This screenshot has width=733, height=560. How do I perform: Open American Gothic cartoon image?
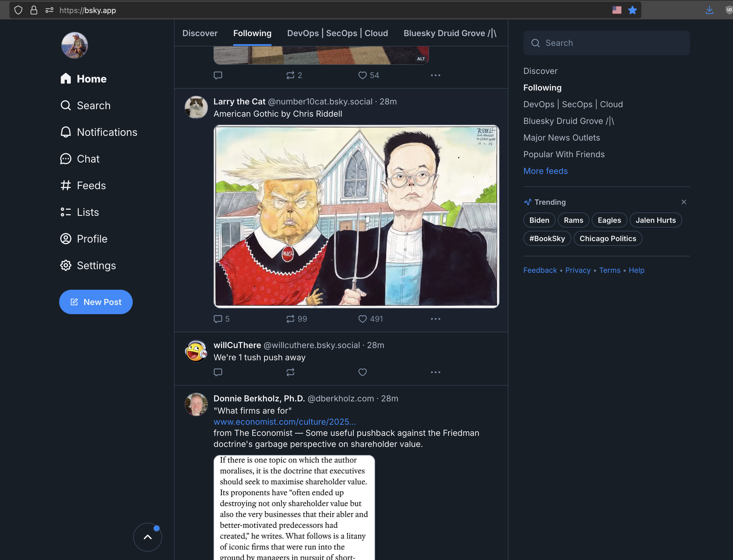click(x=356, y=216)
